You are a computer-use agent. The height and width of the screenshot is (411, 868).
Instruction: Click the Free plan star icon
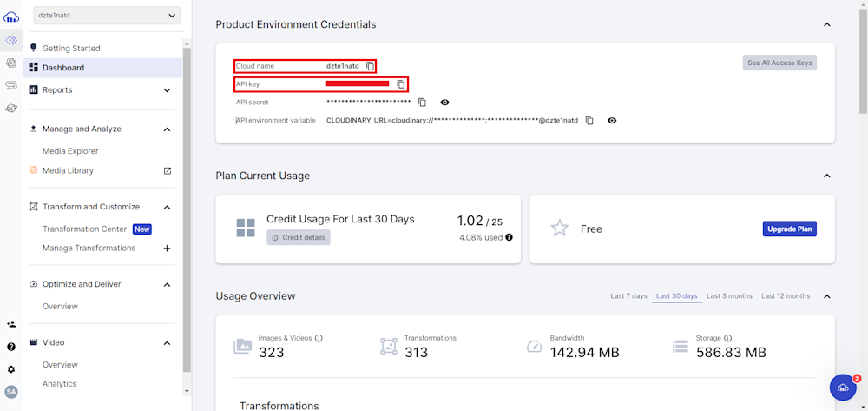560,229
